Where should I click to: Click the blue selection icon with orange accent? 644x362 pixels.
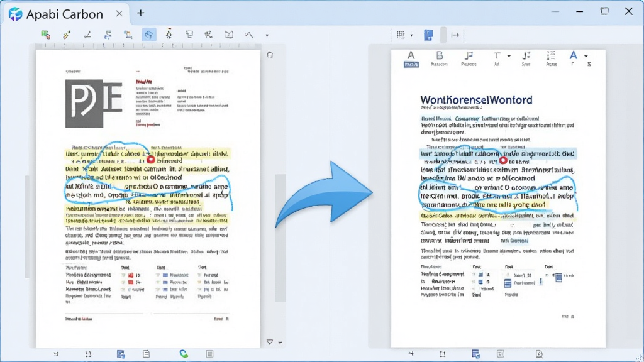(x=128, y=35)
